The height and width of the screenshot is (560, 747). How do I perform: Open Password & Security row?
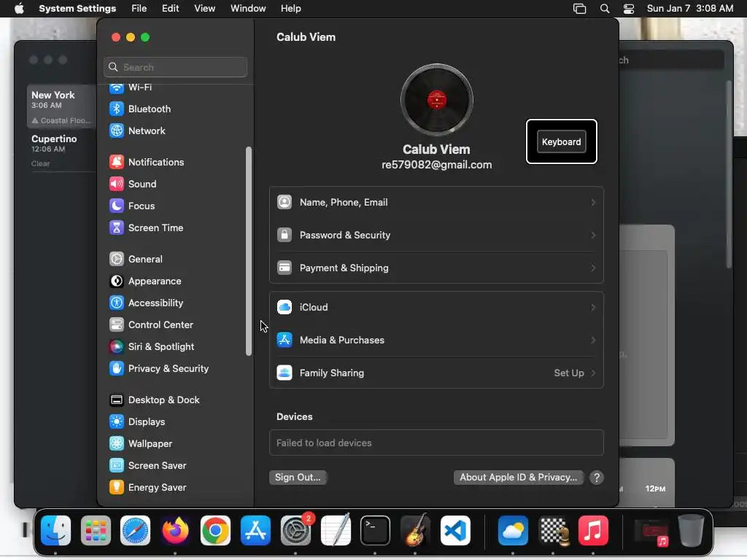[436, 236]
